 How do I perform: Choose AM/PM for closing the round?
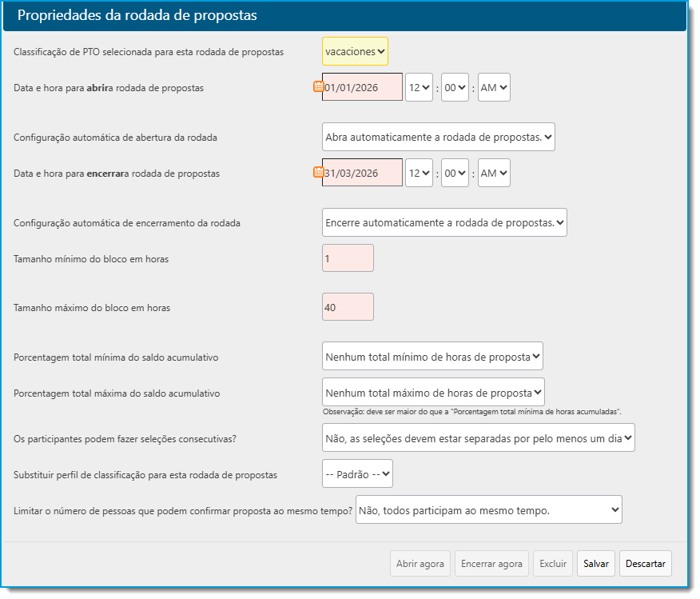tap(494, 173)
